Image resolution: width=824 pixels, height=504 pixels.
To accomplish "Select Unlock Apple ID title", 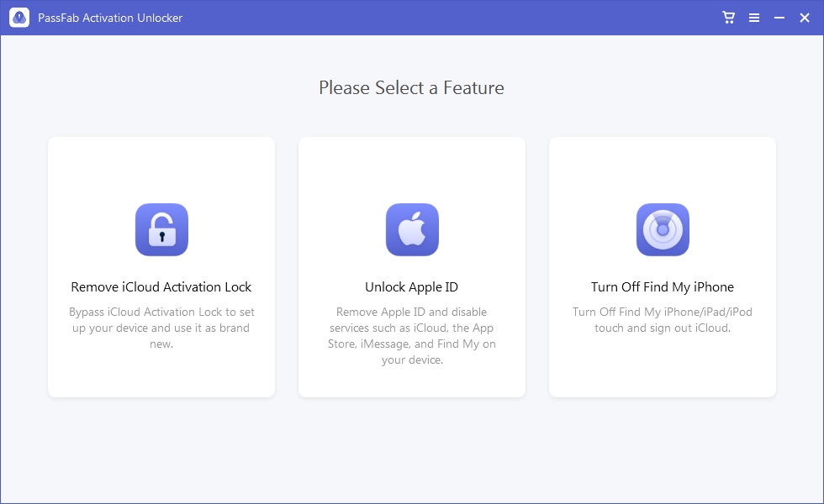I will (x=411, y=287).
